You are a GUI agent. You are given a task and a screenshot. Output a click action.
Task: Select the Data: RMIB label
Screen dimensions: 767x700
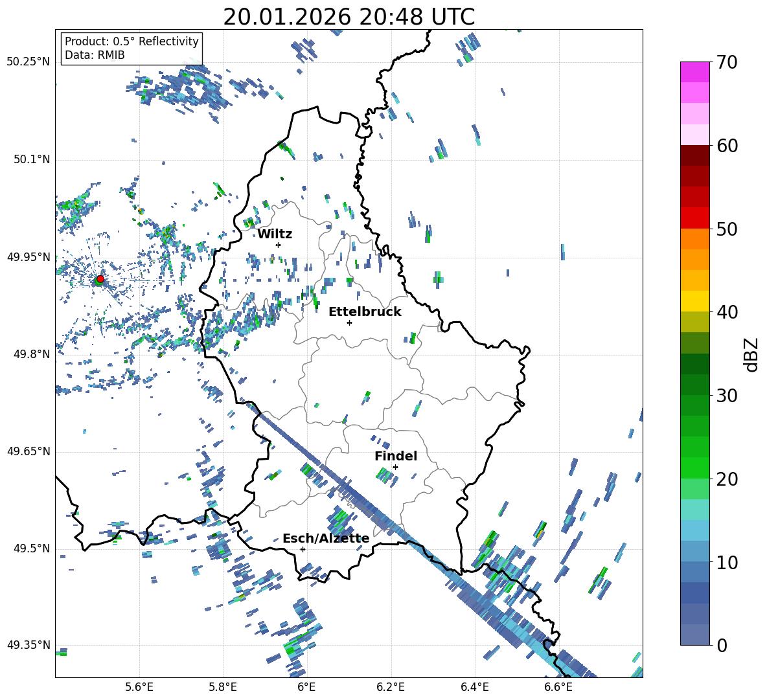pos(95,55)
